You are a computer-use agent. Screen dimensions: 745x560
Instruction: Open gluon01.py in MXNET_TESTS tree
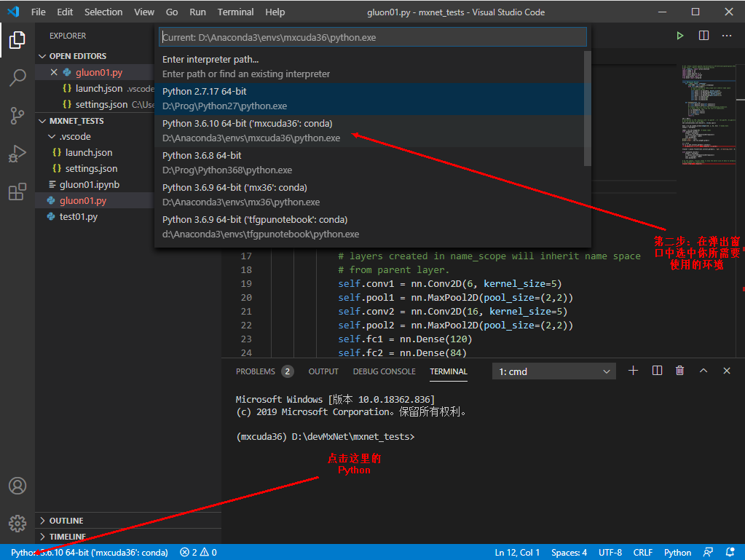click(83, 200)
